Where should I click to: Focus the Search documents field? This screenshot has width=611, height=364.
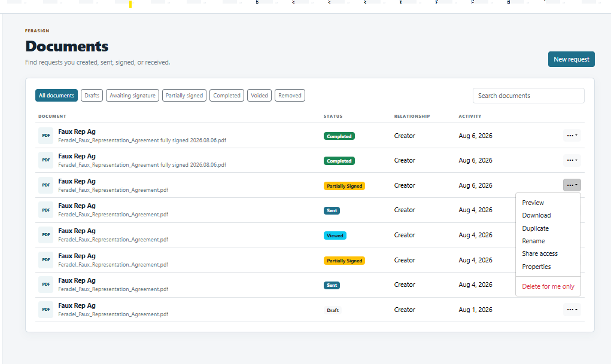(x=528, y=96)
